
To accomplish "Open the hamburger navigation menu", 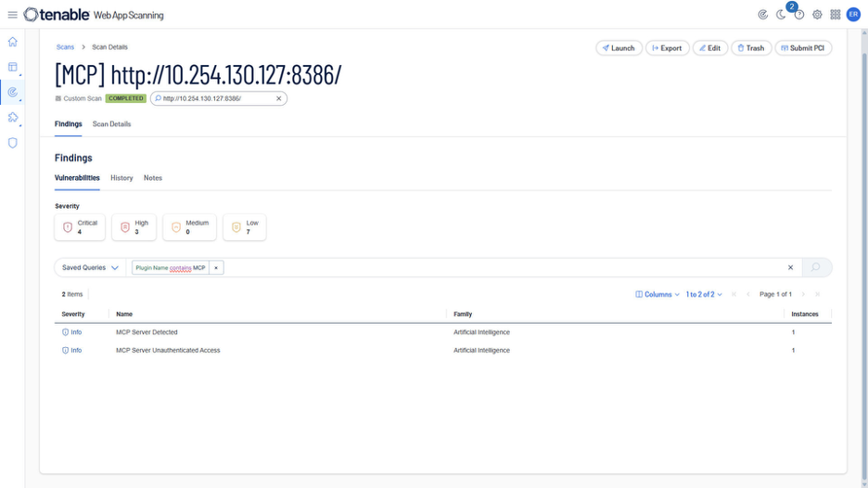I will click(x=12, y=15).
